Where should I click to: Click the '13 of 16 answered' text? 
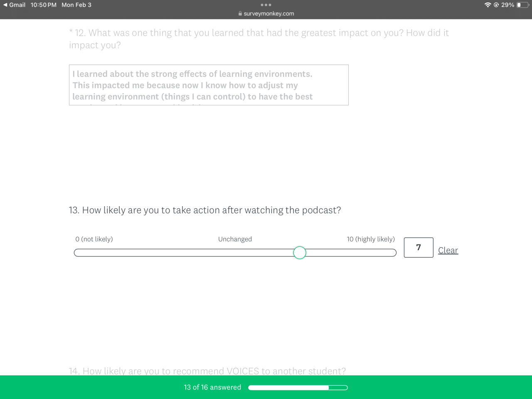pos(212,387)
